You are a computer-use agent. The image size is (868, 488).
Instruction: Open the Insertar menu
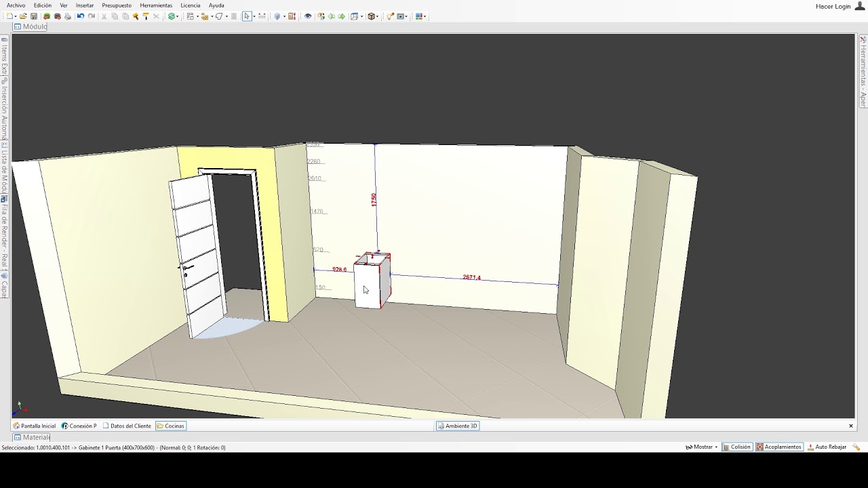(85, 5)
